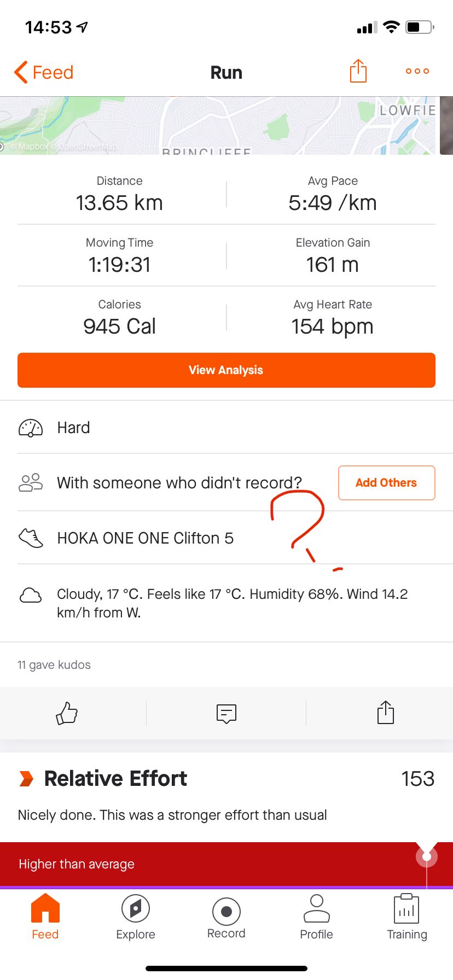The height and width of the screenshot is (980, 453).
Task: Go back to Feed
Action: click(x=44, y=72)
